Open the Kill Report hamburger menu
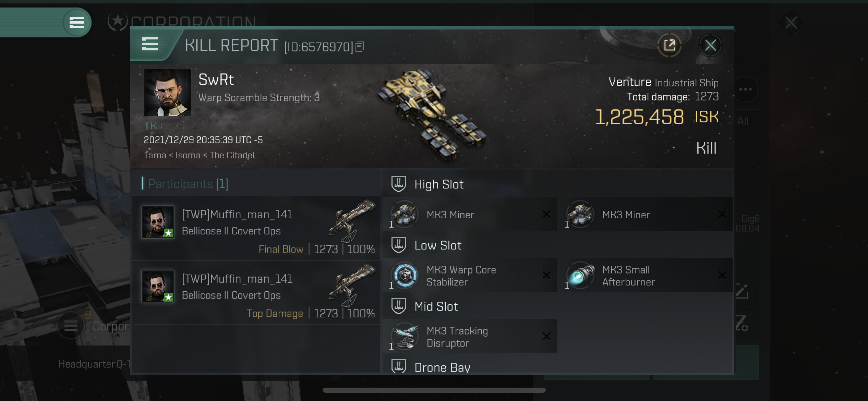 [x=150, y=44]
